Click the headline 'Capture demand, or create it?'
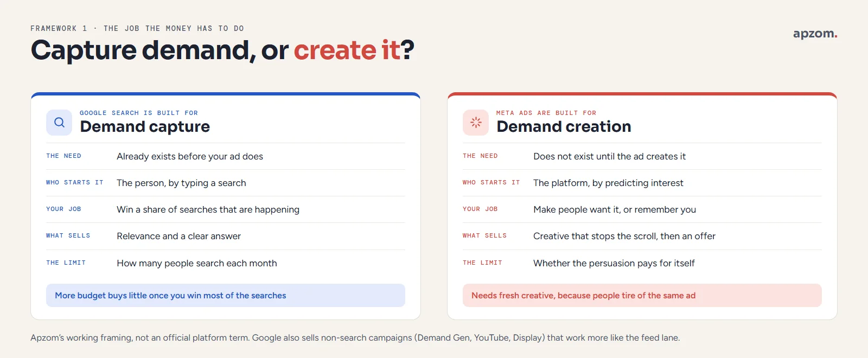868x358 pixels. (222, 50)
